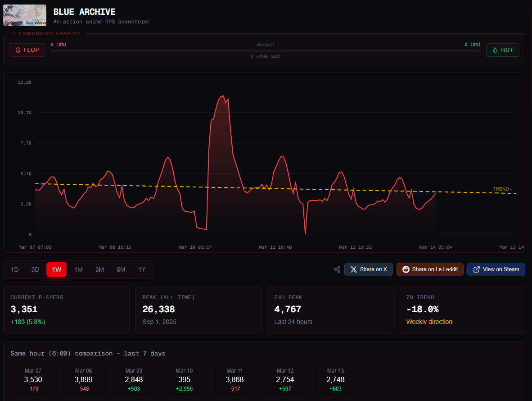The image size is (532, 401).
Task: Select the Mar 13 comparison card
Action: (336, 380)
